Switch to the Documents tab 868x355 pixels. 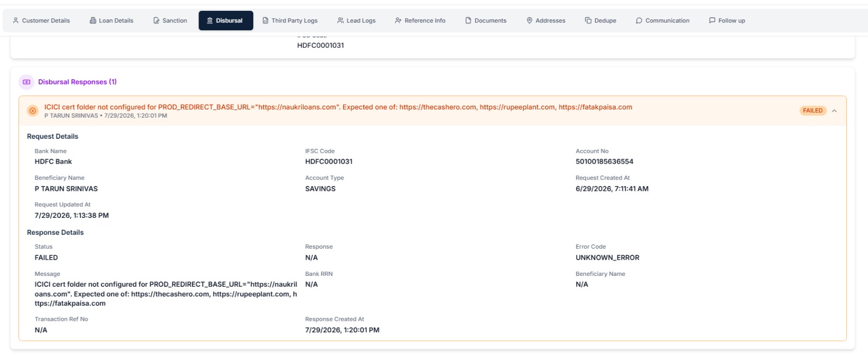point(486,21)
